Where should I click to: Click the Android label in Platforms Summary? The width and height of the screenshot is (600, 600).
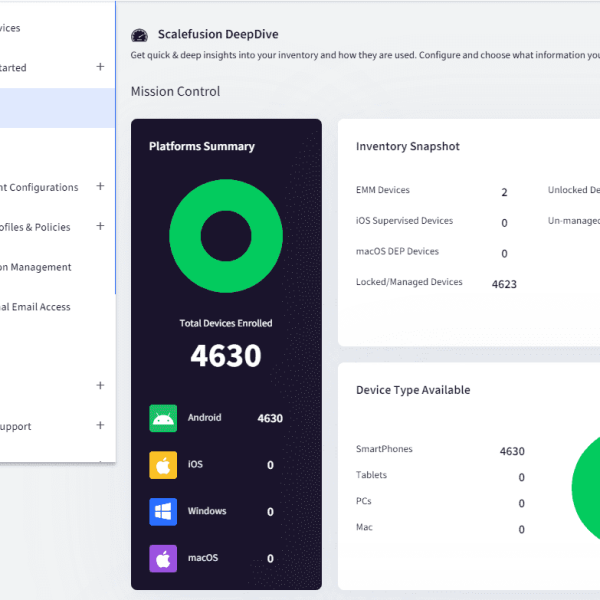click(204, 417)
